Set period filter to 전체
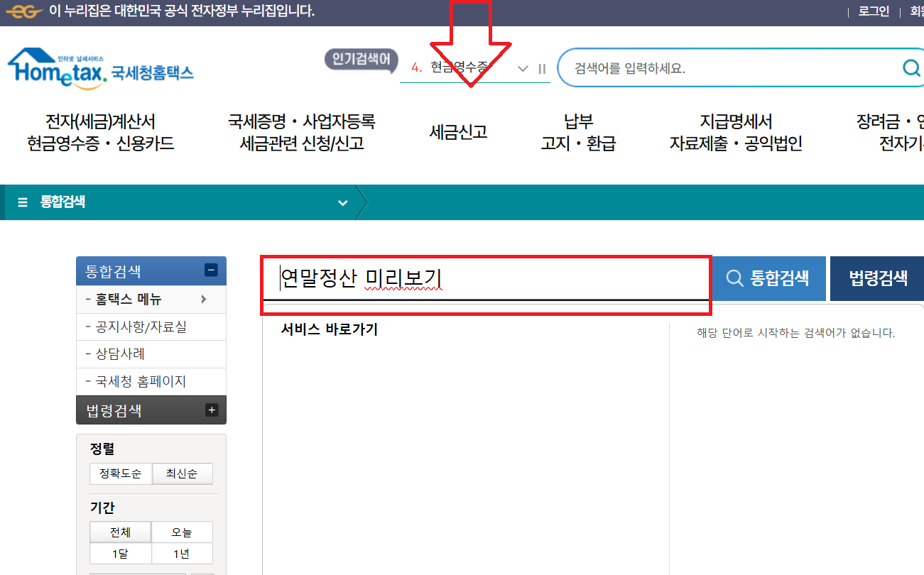Viewport: 924px width, 575px height. point(120,532)
